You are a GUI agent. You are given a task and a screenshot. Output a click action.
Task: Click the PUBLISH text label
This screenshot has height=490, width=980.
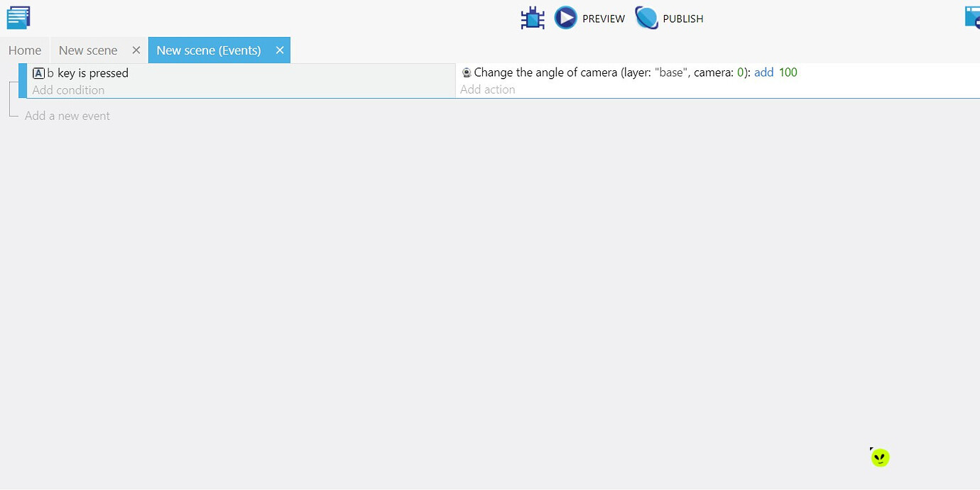[x=683, y=18]
